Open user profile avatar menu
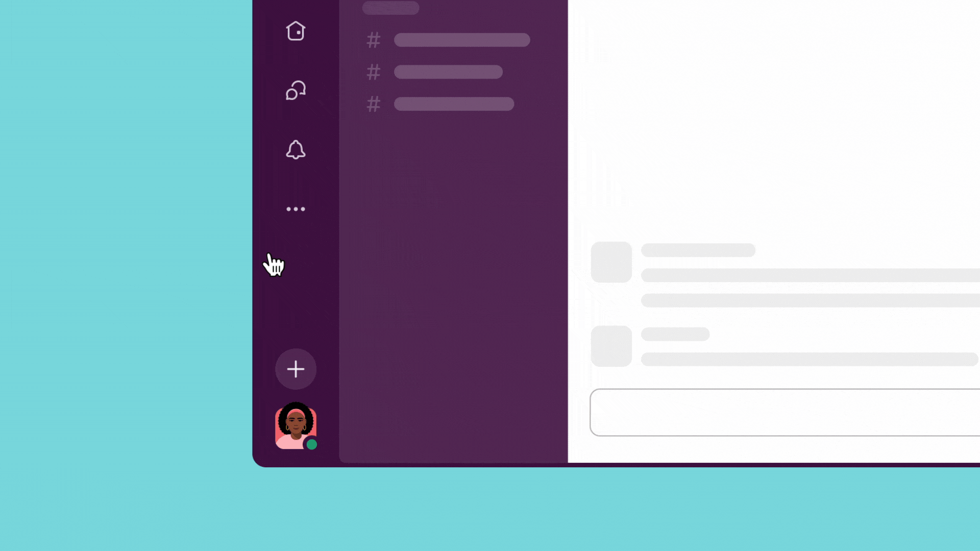 tap(295, 426)
